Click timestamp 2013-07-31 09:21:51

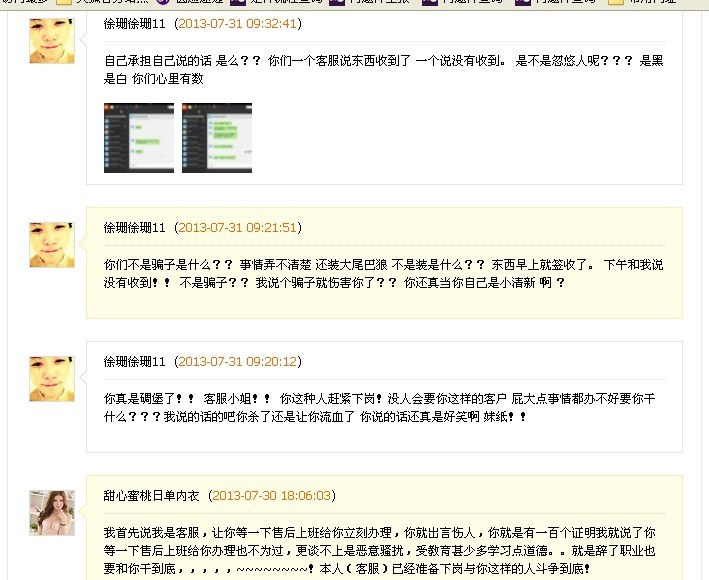238,227
